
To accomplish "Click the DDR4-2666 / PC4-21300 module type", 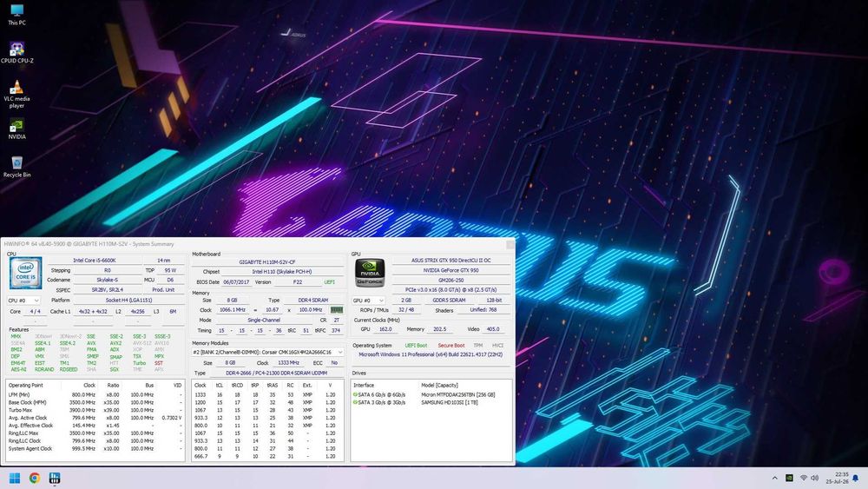I will click(x=276, y=373).
